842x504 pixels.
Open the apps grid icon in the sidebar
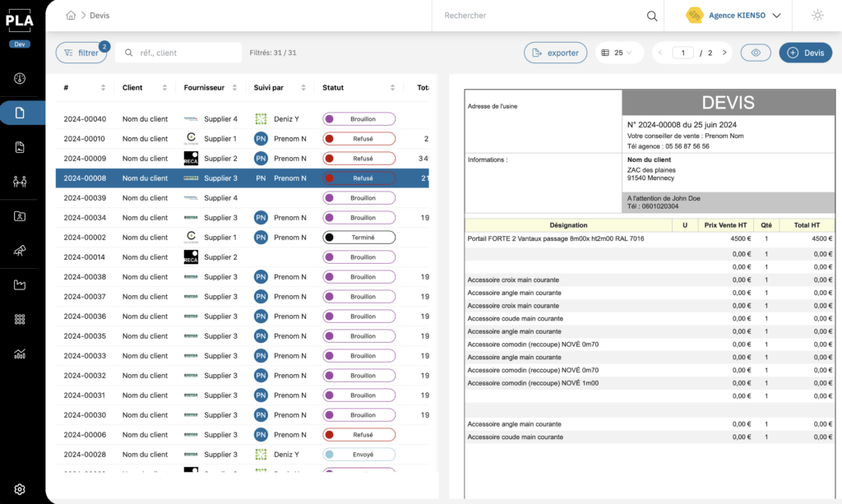[x=19, y=319]
